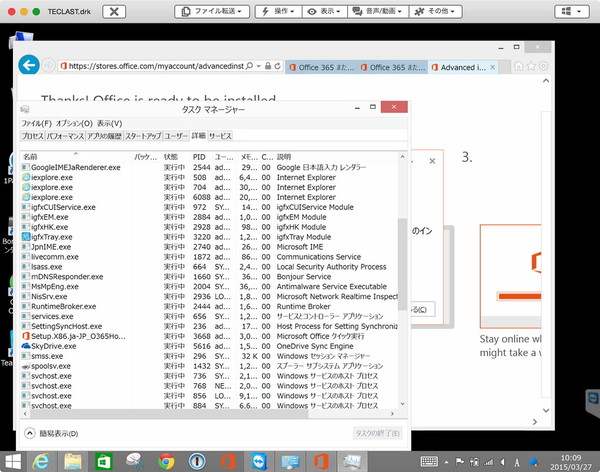Select the mDNSResponder.exe process row
Screen dimensions: 600x472
click(x=210, y=277)
